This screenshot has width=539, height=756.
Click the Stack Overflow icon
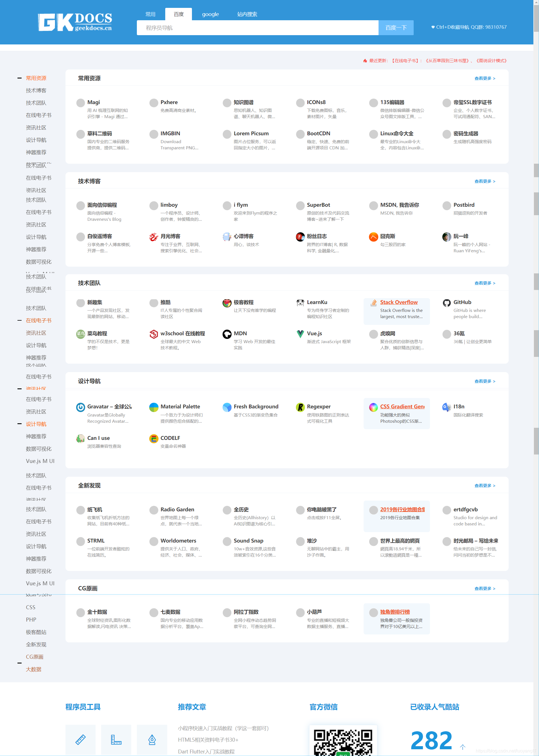coord(373,303)
